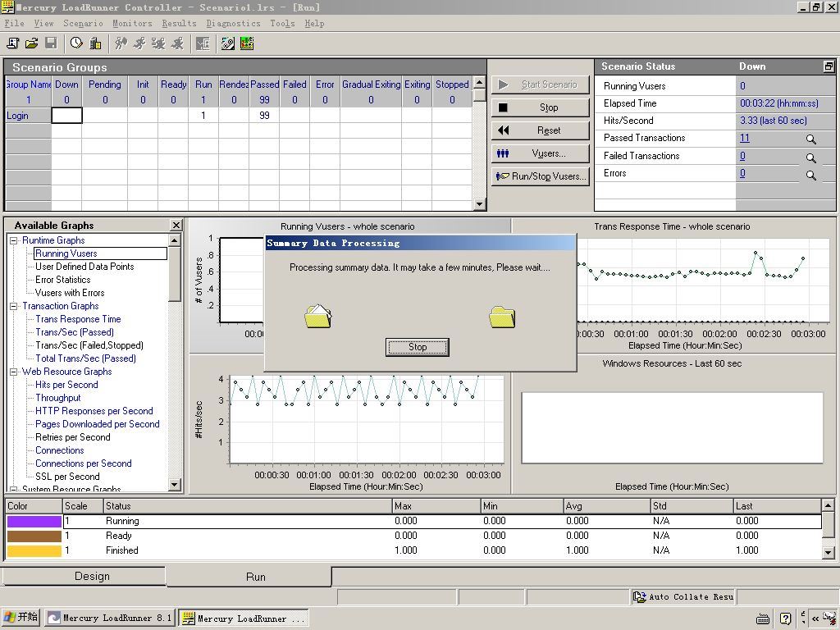Click the purple Running color swatch

(x=34, y=521)
